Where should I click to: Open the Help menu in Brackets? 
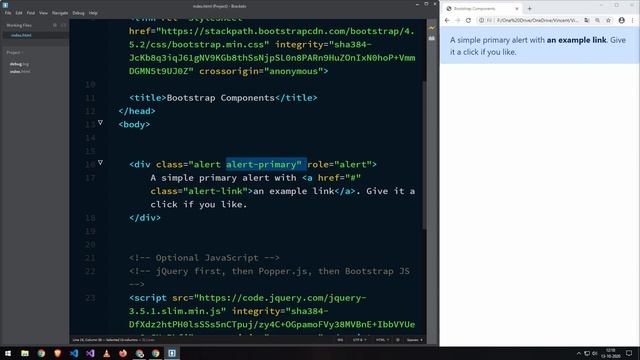tap(93, 13)
